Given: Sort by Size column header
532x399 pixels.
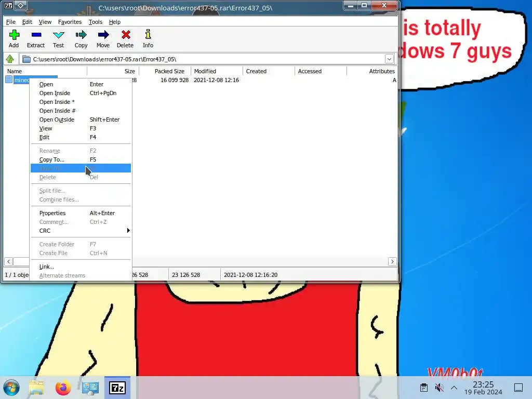Looking at the screenshot, I should coord(113,71).
